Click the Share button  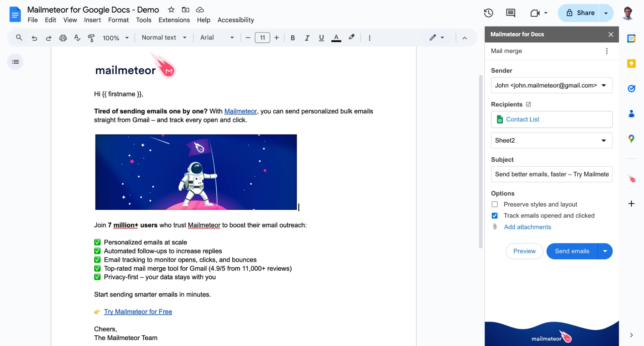click(x=578, y=13)
